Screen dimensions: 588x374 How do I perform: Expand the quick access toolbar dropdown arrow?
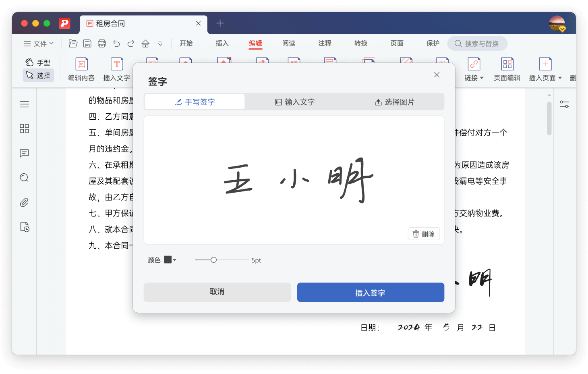tap(160, 44)
